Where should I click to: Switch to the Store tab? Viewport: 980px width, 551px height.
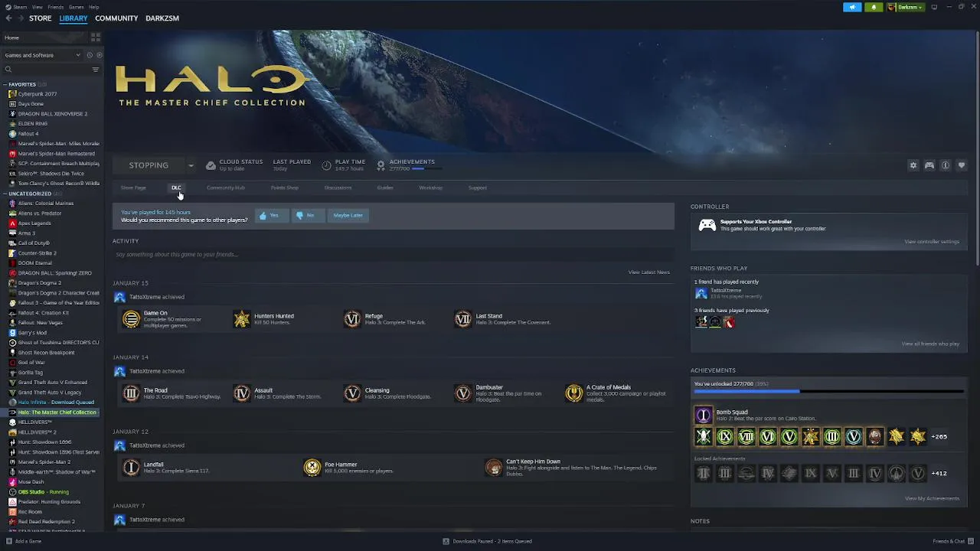(x=40, y=18)
